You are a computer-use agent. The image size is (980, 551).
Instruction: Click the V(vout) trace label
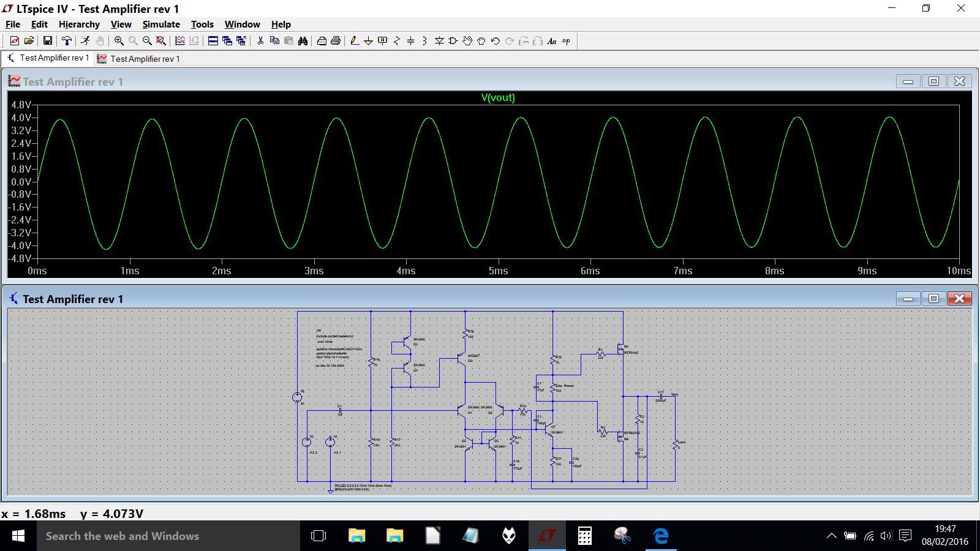(498, 97)
